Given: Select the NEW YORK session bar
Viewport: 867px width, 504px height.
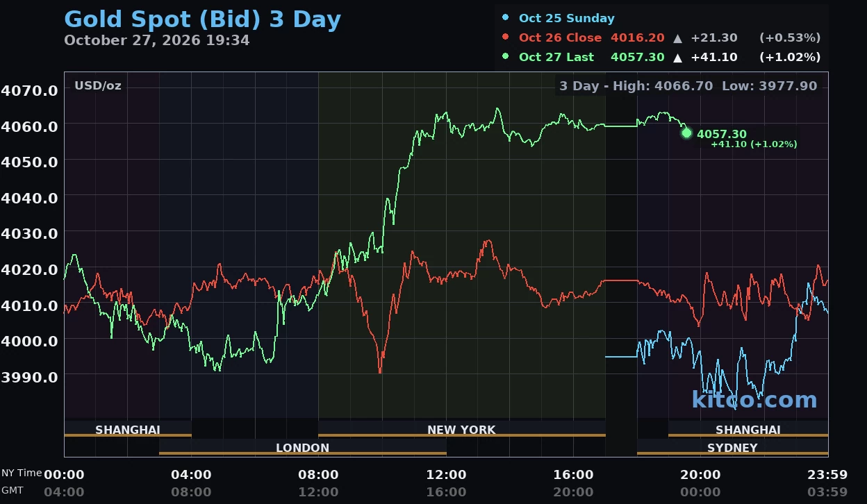Looking at the screenshot, I should (x=461, y=430).
